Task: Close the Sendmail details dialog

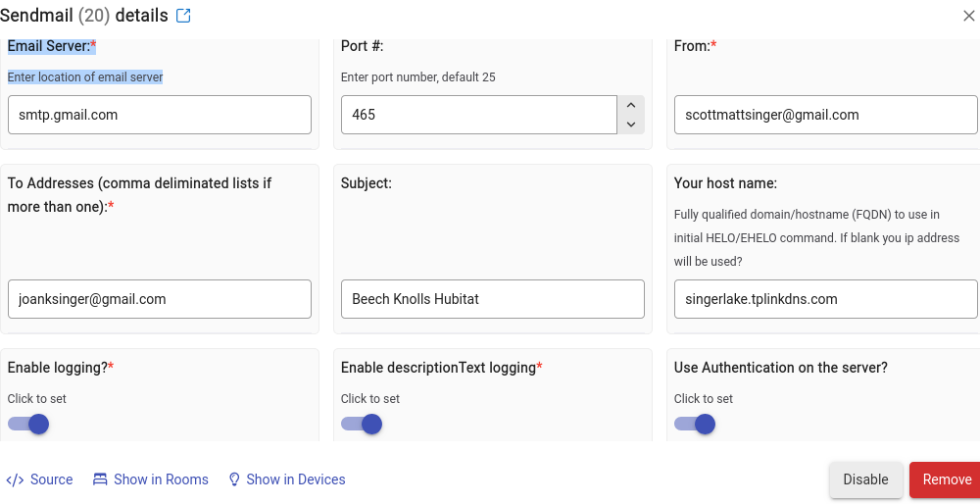Action: pyautogui.click(x=969, y=17)
